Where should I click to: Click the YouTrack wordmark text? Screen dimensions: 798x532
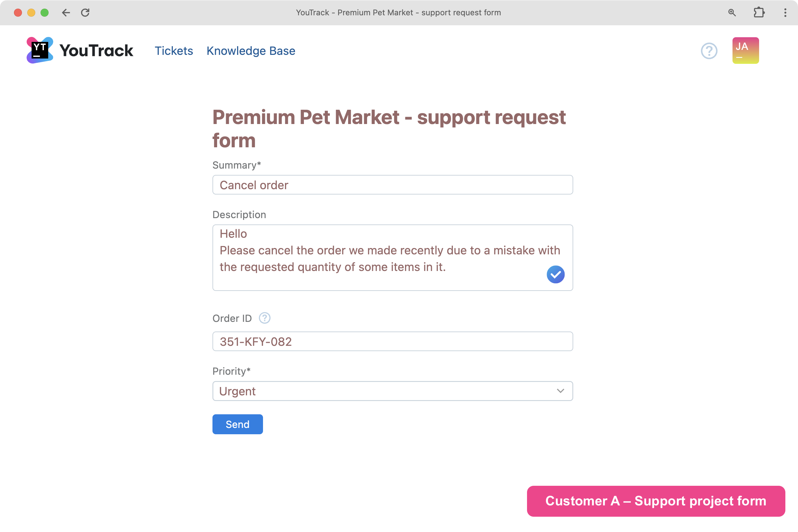pos(96,51)
